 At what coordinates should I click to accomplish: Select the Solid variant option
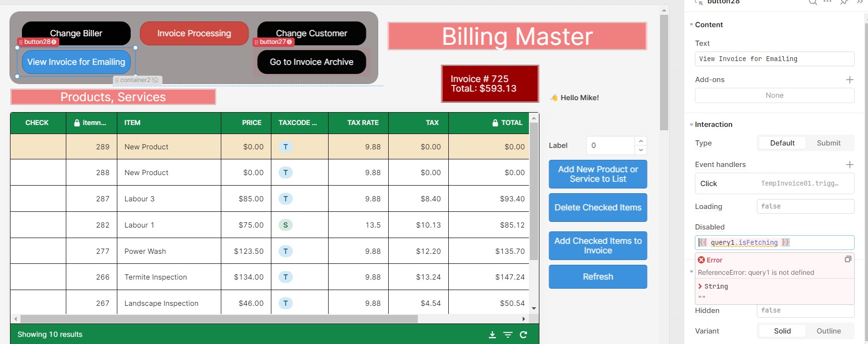(x=782, y=331)
